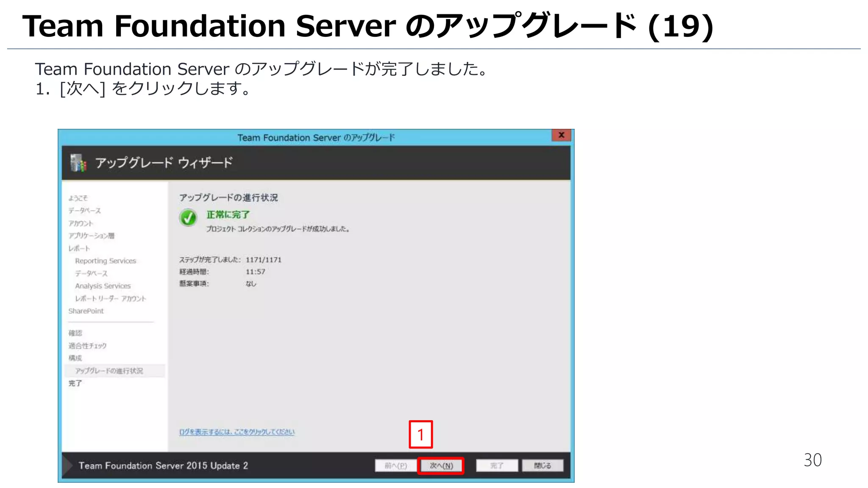Click the 正常に完了 status text
The height and width of the screenshot is (488, 868).
228,215
